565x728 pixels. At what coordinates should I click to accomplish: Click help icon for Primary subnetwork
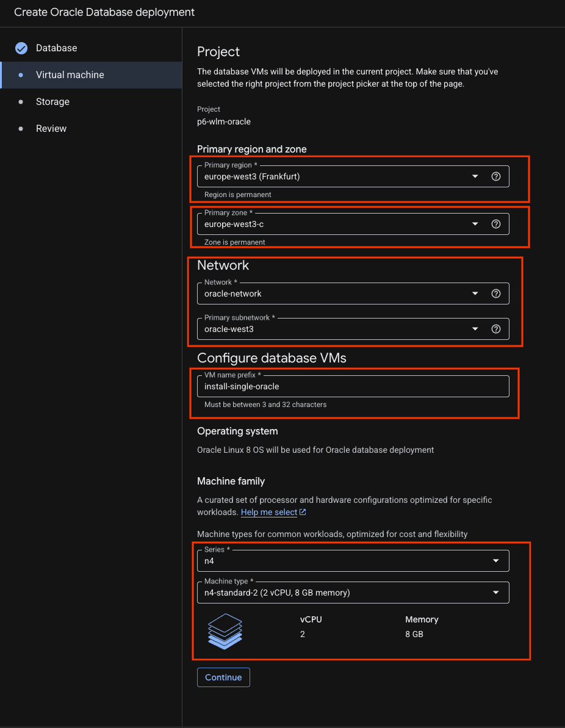coord(496,329)
